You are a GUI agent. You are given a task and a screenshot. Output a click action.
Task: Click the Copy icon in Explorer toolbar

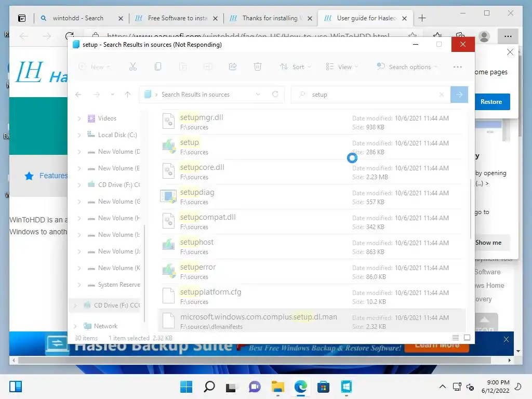[158, 67]
